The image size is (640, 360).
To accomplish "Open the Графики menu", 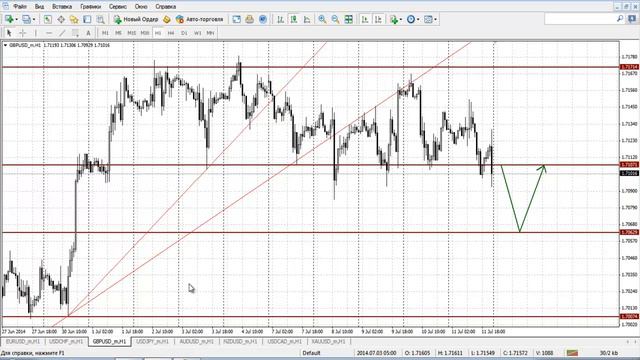I will click(91, 7).
